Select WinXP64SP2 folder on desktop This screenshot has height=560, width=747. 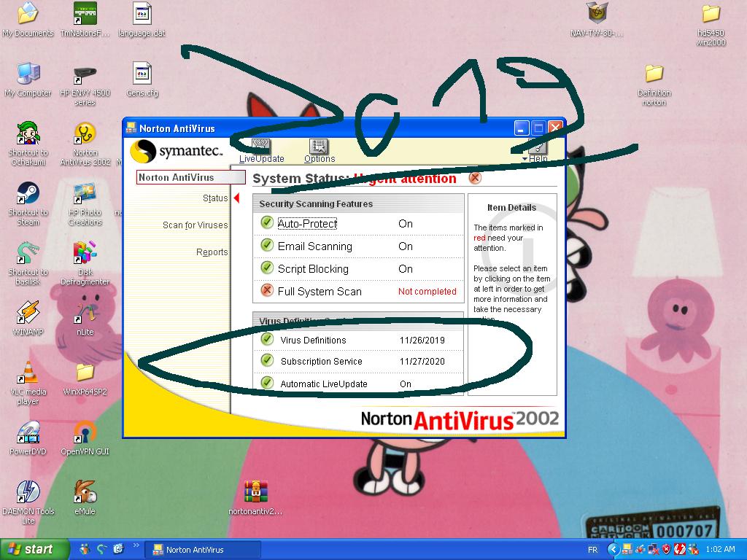click(x=85, y=378)
